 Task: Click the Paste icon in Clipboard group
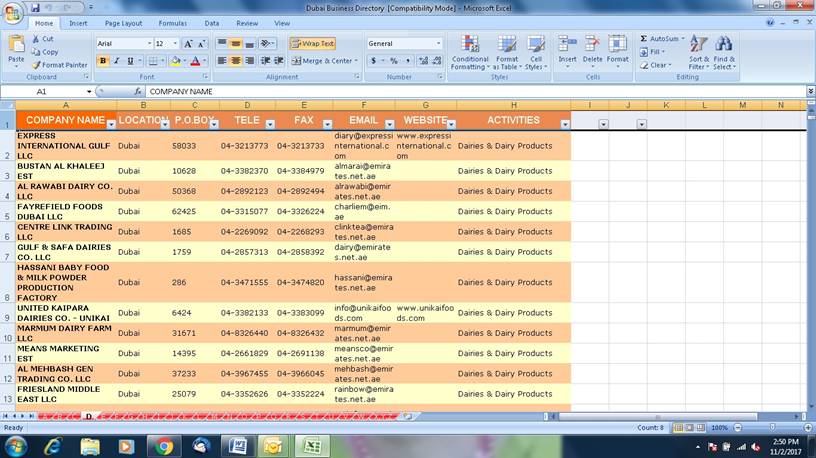click(16, 47)
